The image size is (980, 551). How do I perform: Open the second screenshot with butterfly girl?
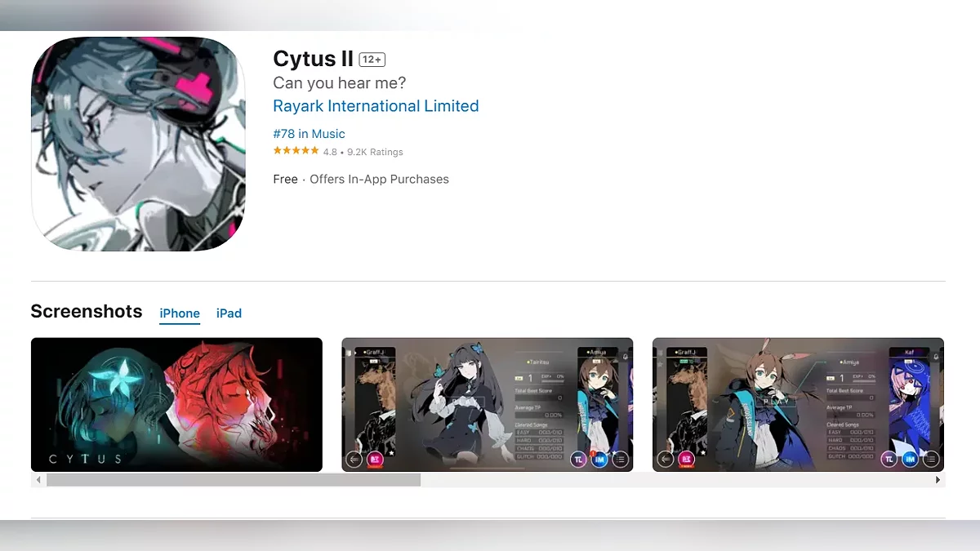pos(488,405)
